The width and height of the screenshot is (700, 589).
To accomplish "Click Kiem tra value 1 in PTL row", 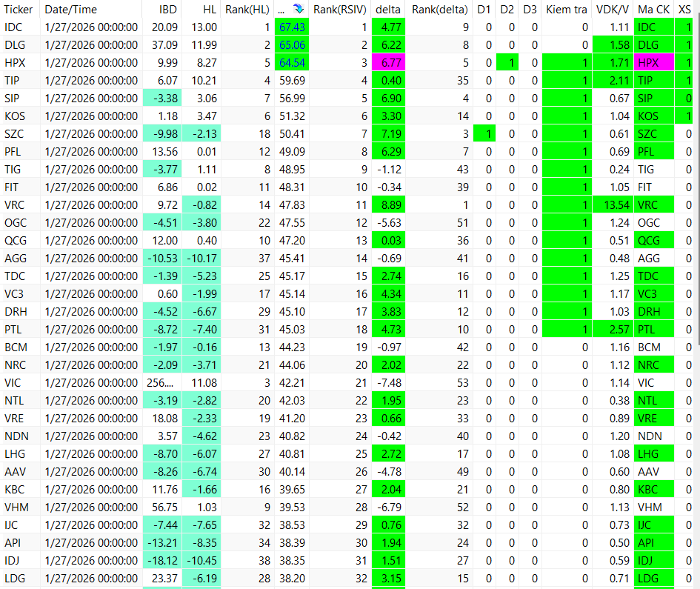I will coord(567,330).
